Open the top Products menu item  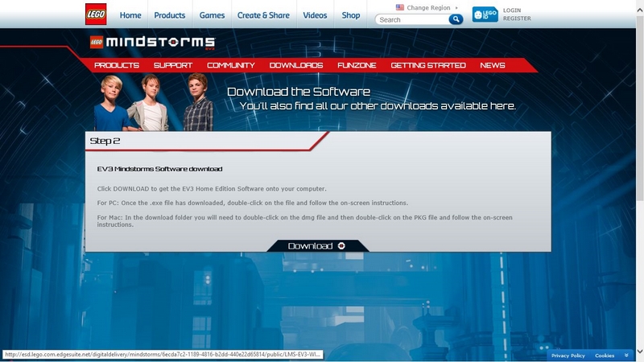tap(170, 15)
